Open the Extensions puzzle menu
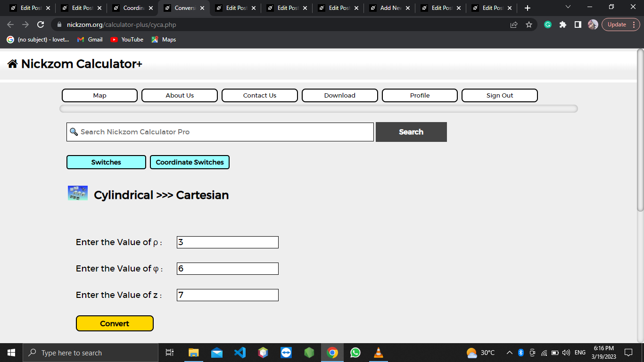Screen dimensions: 644x362 click(563, 25)
